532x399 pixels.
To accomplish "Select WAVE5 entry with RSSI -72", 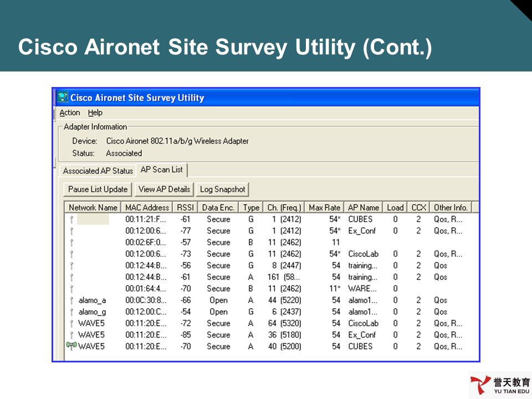I will coord(91,323).
